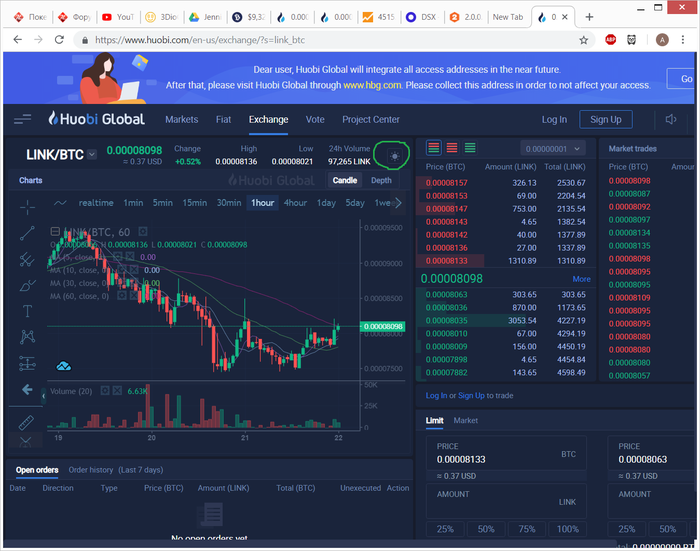
Task: Remove the Volume (20) indicator
Action: [x=117, y=391]
